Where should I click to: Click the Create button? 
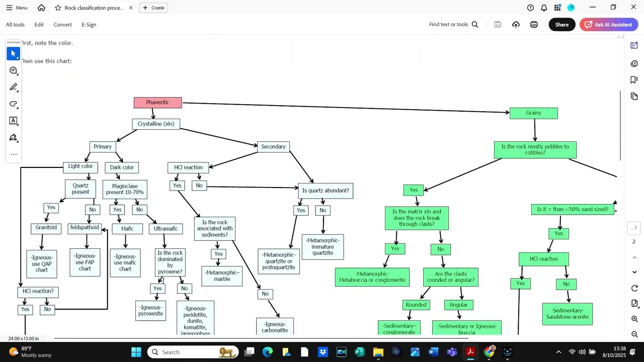[153, 8]
